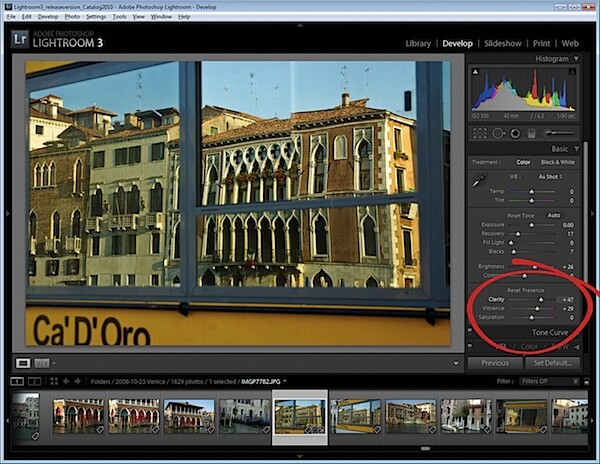Open the Edit menu
The image size is (600, 464).
pos(26,17)
